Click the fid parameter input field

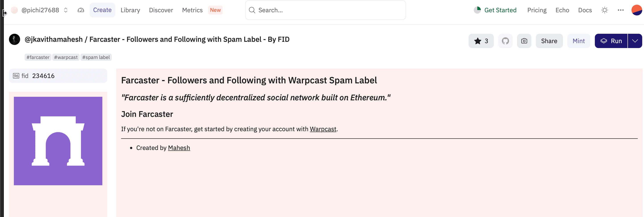click(58, 76)
